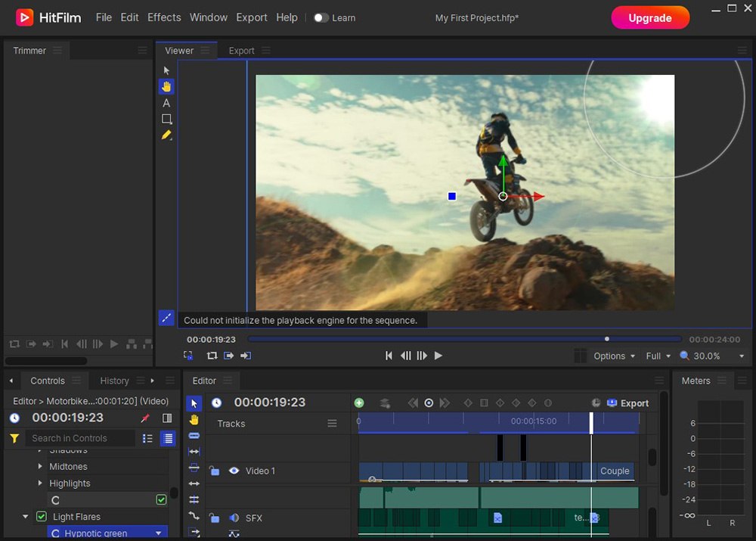Open the Effects menu
The height and width of the screenshot is (541, 756).
[x=164, y=17]
